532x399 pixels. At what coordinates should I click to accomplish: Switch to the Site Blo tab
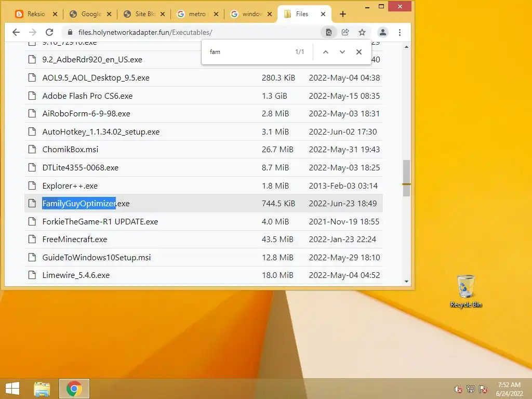(x=145, y=14)
